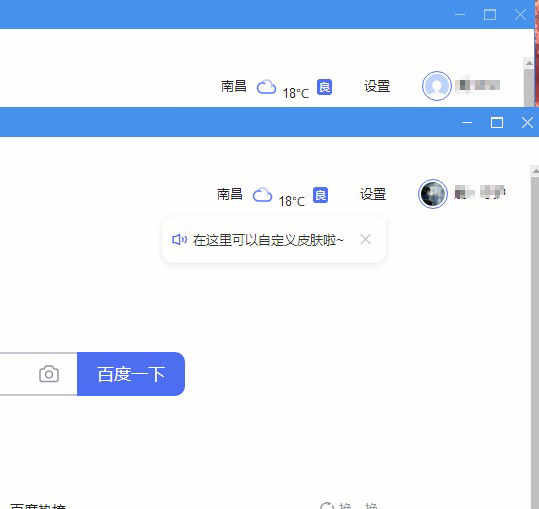539x509 pixels.
Task: Click the cloud weather icon in the front window
Action: point(262,195)
